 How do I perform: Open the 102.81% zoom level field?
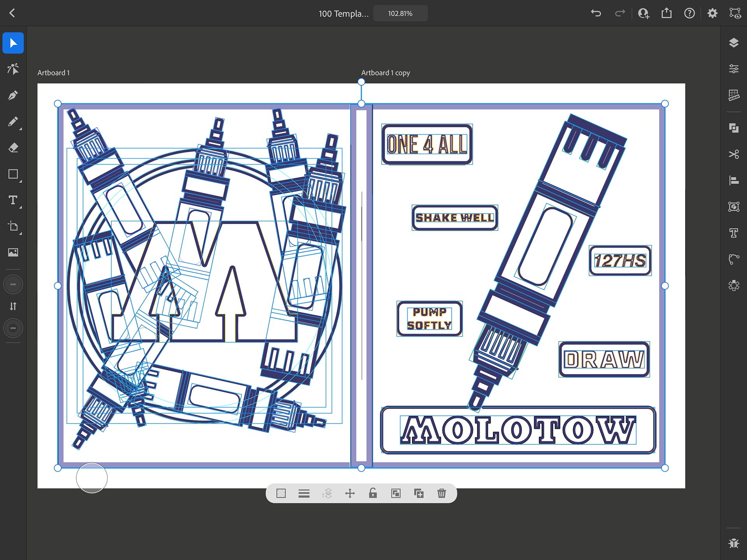400,14
